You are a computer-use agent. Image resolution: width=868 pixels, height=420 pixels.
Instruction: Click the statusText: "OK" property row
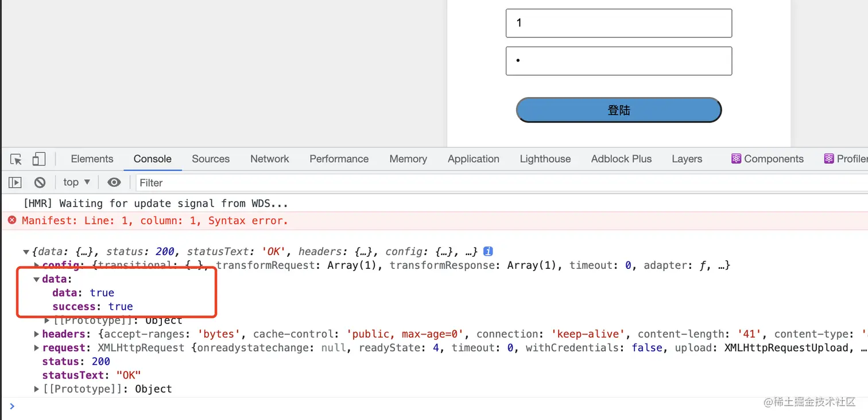[91, 375]
